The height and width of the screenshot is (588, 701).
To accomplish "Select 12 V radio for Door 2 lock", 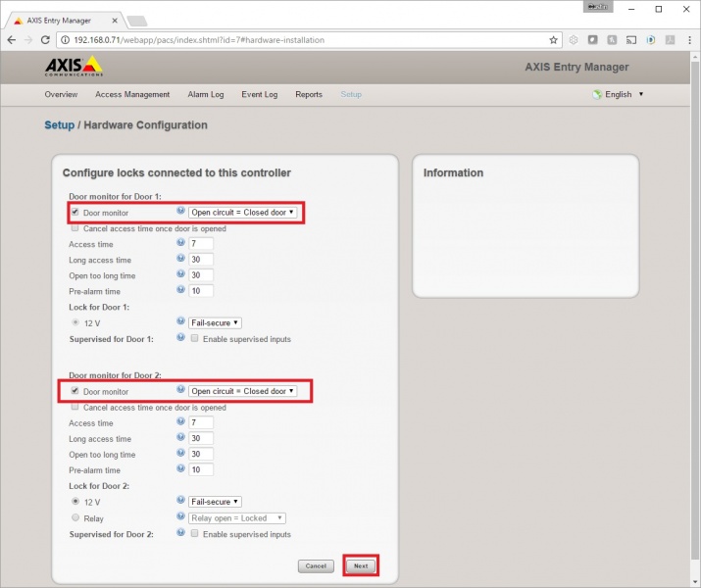I will coord(75,502).
